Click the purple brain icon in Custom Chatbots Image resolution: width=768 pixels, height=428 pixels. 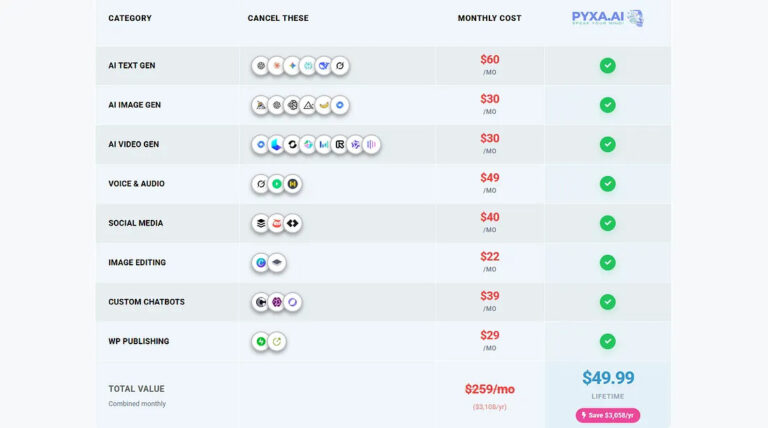click(x=276, y=302)
